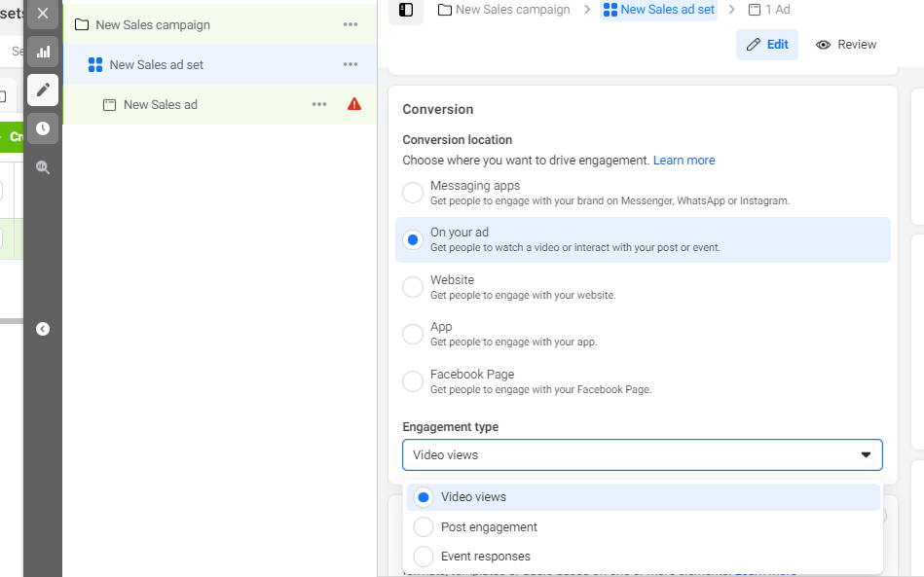
Task: Open the bar chart insights icon
Action: (43, 52)
